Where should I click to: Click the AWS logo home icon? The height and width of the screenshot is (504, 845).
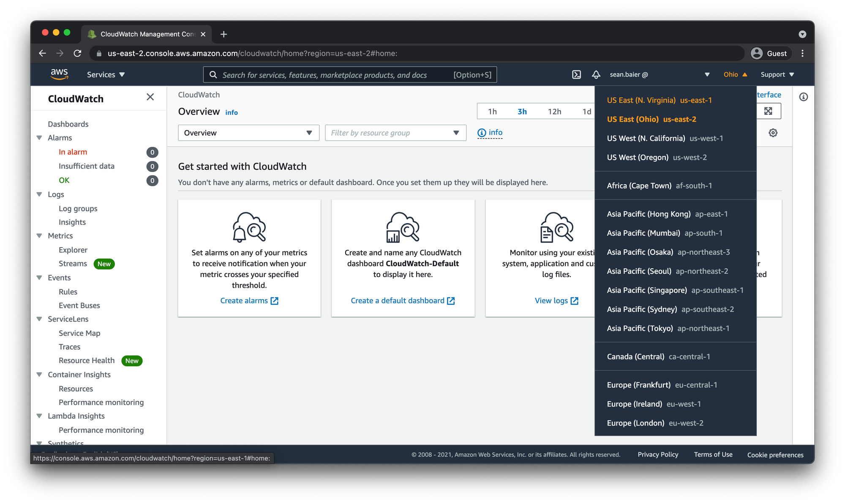(x=59, y=74)
